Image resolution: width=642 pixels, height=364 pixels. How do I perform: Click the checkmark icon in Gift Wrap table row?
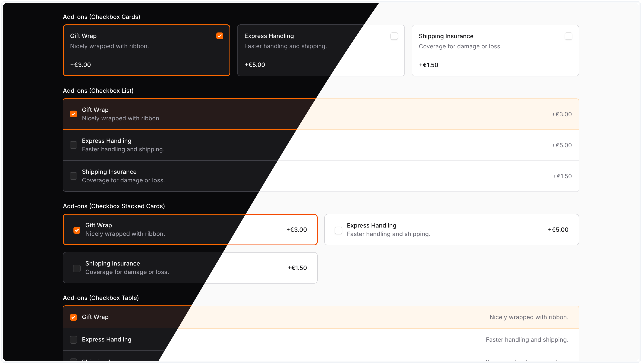click(x=73, y=317)
